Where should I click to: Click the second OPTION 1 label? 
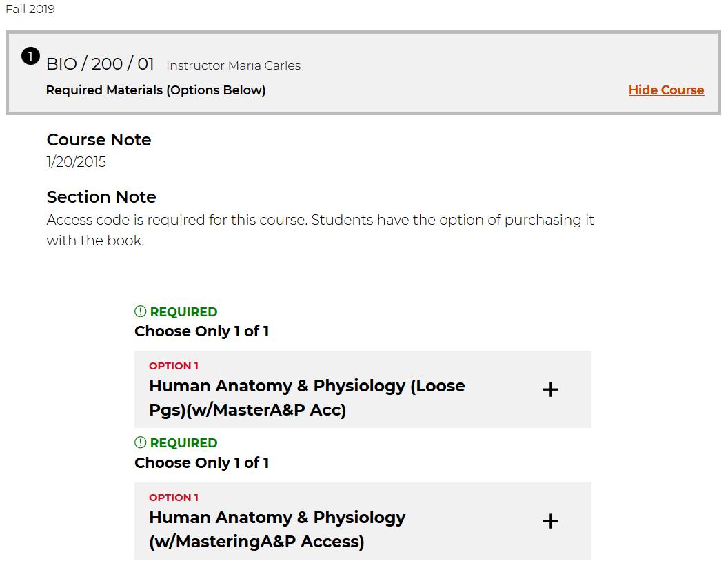tap(174, 498)
